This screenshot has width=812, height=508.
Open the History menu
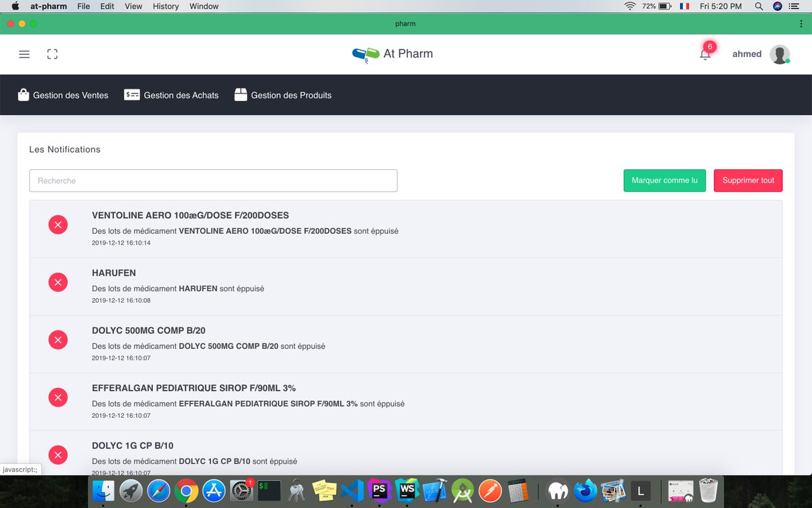(166, 6)
